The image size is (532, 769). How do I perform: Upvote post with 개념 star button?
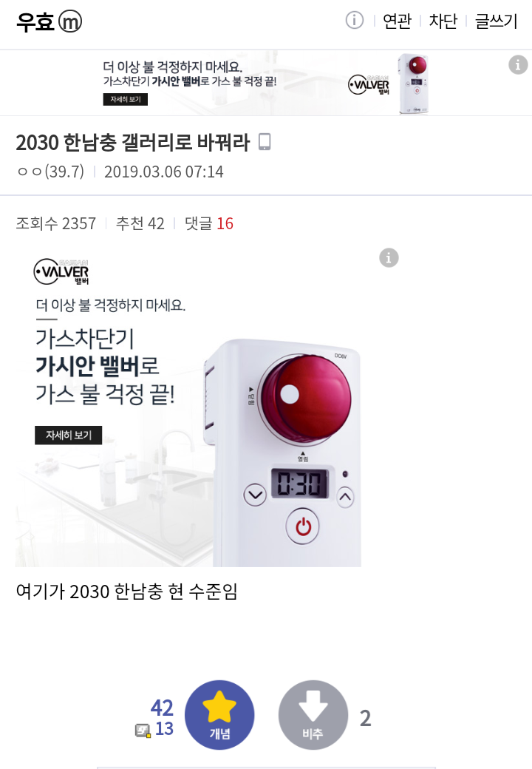[219, 714]
